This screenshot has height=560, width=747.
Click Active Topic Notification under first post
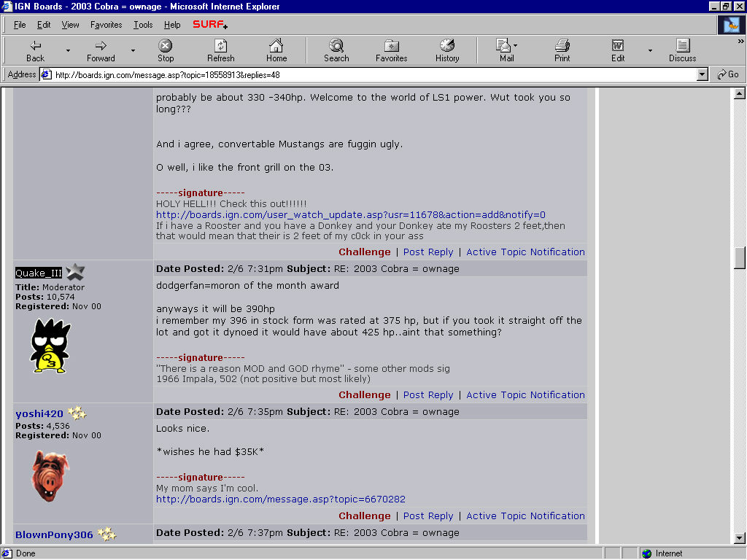coord(525,252)
